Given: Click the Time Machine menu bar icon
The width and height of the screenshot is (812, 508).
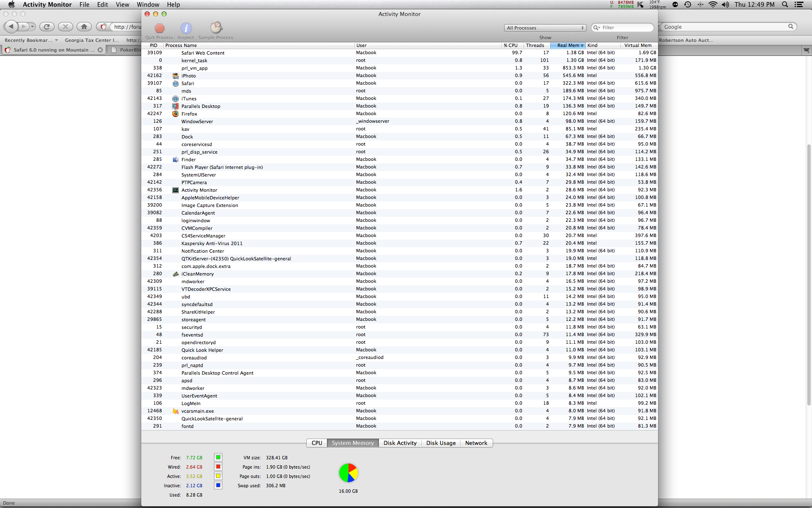Looking at the screenshot, I should click(688, 5).
